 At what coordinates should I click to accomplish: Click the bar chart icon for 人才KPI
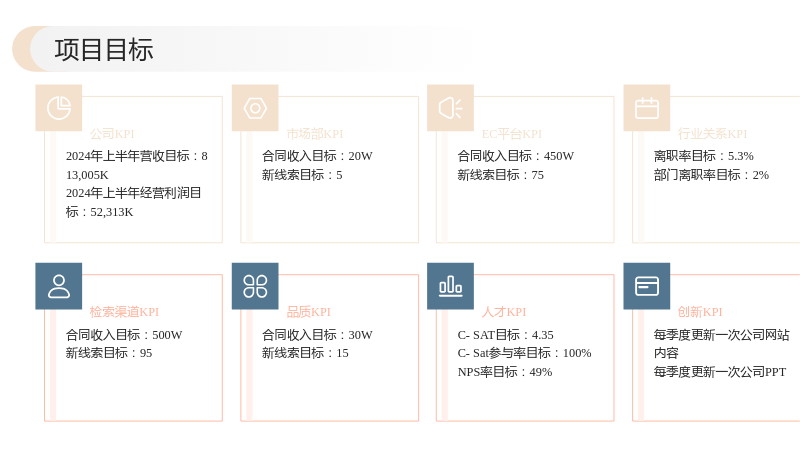tap(451, 286)
